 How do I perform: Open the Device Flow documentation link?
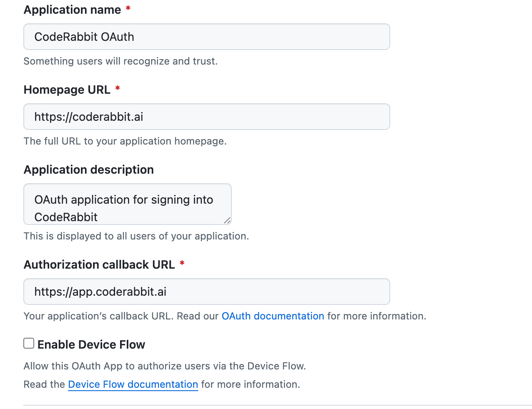click(133, 384)
